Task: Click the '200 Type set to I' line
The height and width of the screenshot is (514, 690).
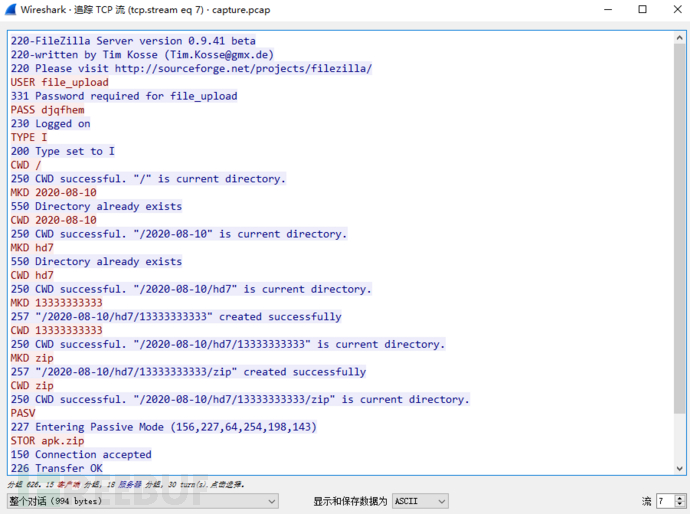Action: pyautogui.click(x=63, y=151)
